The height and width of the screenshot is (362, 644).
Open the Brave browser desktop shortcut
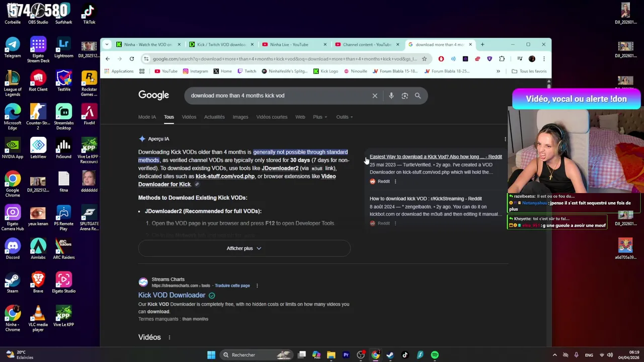coord(38,283)
